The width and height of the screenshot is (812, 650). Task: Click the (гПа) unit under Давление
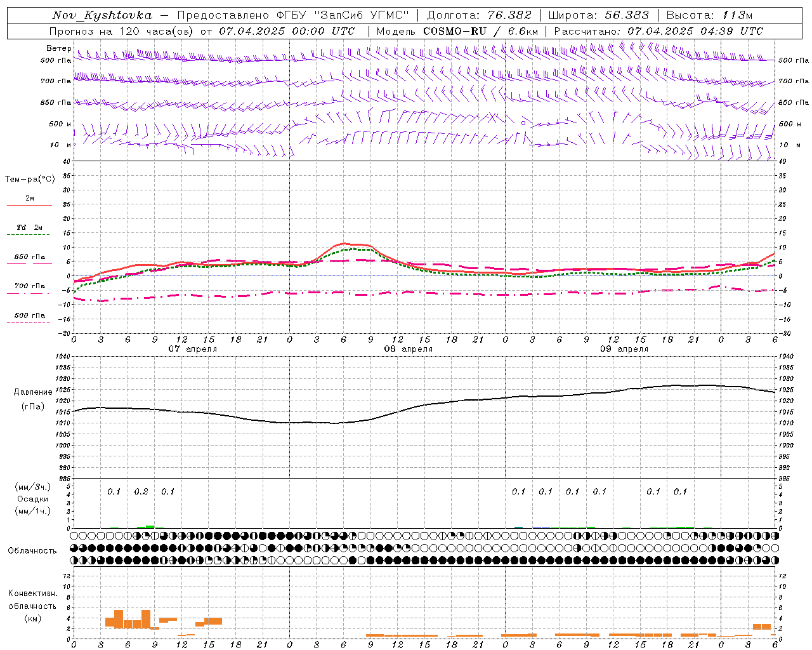click(33, 407)
